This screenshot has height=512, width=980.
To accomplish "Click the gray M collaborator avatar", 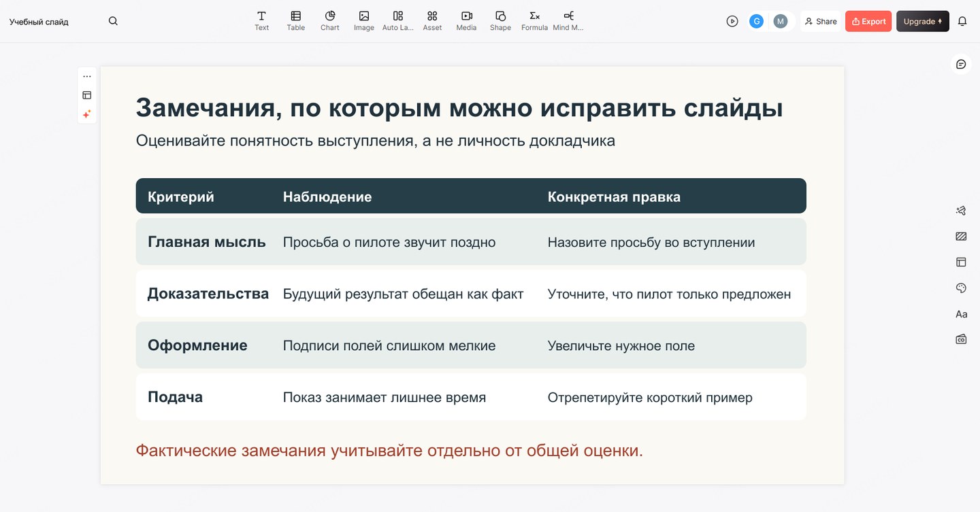I will pos(781,21).
